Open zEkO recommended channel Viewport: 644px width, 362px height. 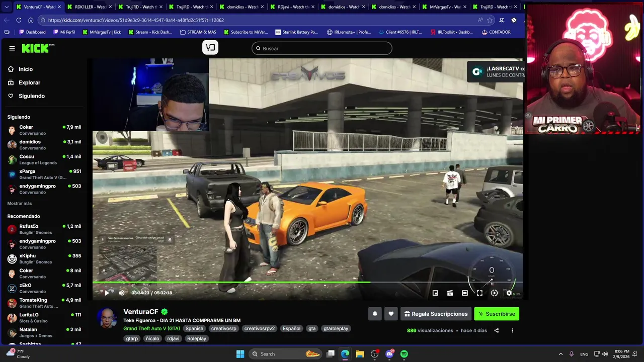(44, 288)
